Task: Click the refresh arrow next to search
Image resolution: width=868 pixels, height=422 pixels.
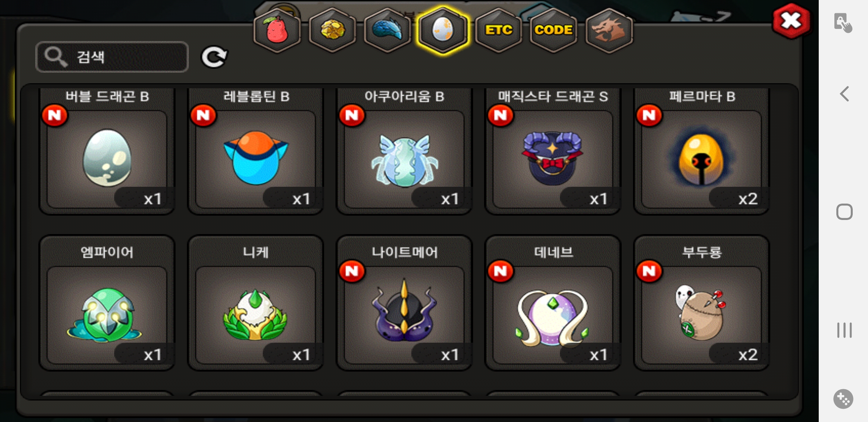Action: 214,57
